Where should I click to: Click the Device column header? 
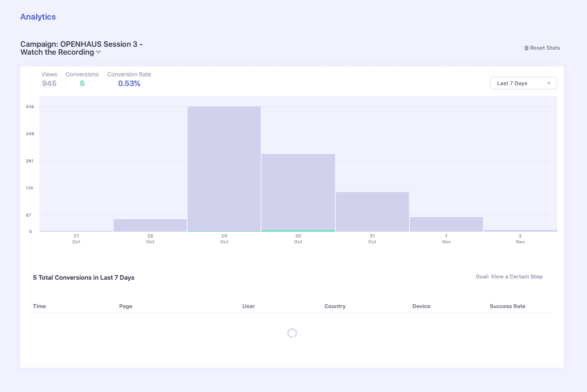click(421, 306)
